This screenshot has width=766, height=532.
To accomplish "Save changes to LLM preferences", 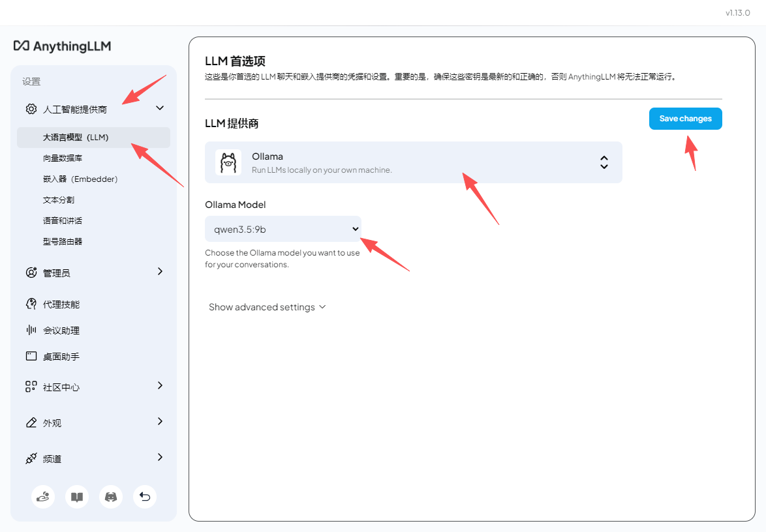I will (685, 119).
